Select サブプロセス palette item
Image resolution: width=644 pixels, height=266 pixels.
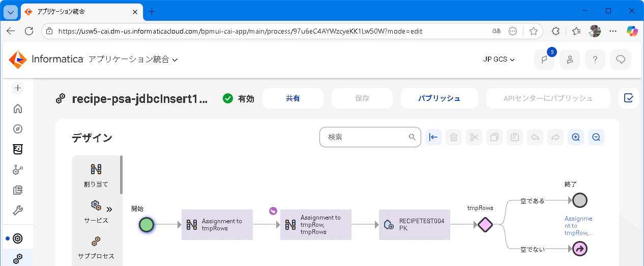[x=96, y=247]
